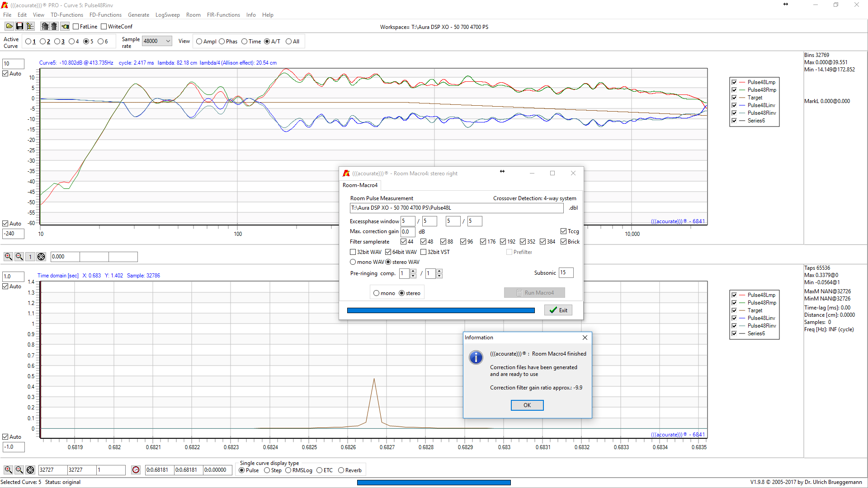868x488 pixels.
Task: Toggle top Auto checkbox of frequency plot
Action: 5,74
